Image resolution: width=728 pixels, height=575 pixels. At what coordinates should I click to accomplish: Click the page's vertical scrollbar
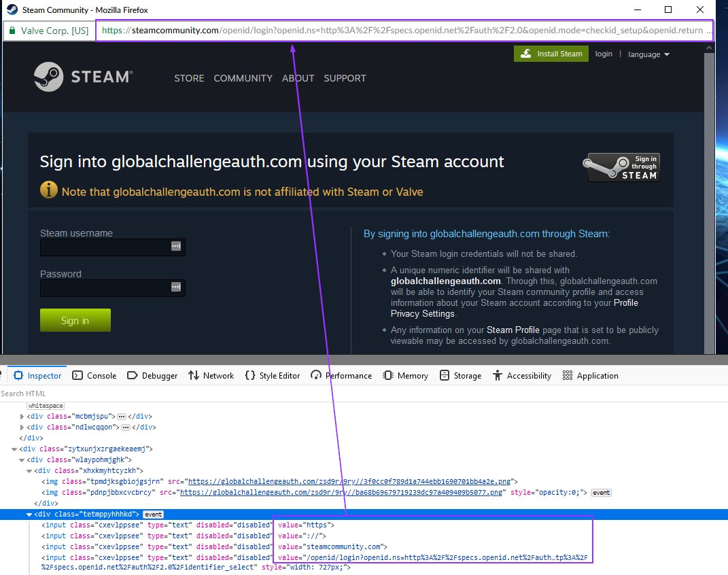coord(709,200)
